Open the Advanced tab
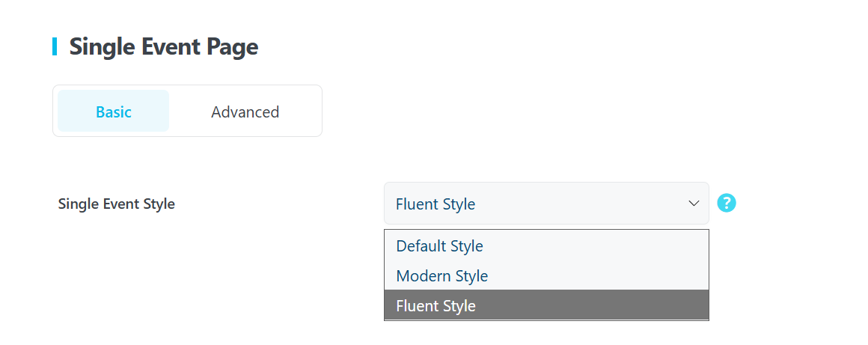868x345 pixels. tap(245, 112)
